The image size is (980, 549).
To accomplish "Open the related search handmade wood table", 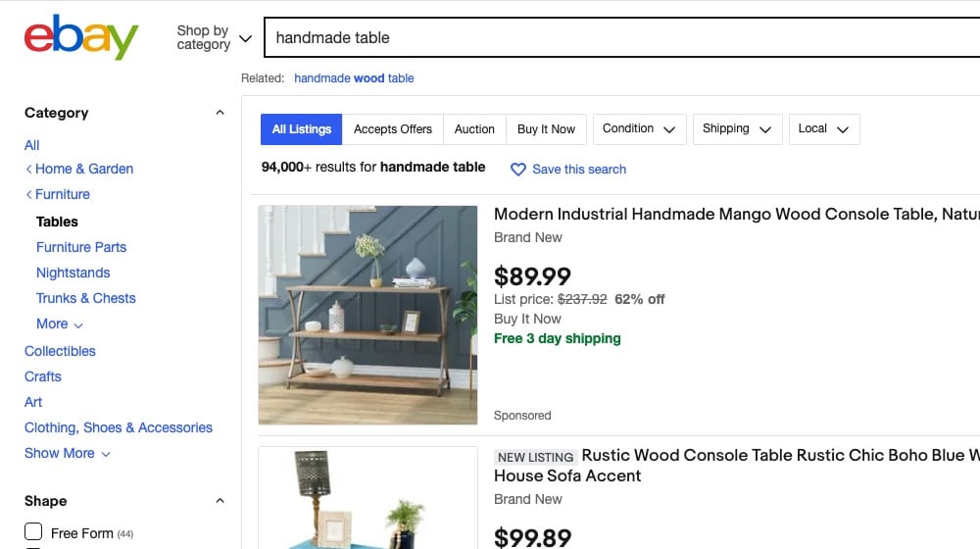I will pyautogui.click(x=354, y=78).
